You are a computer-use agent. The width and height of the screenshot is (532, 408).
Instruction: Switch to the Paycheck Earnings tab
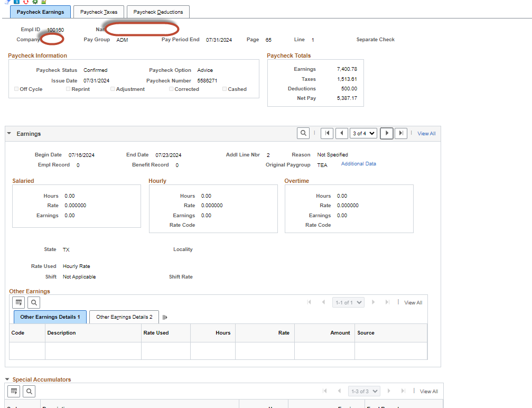pos(40,12)
